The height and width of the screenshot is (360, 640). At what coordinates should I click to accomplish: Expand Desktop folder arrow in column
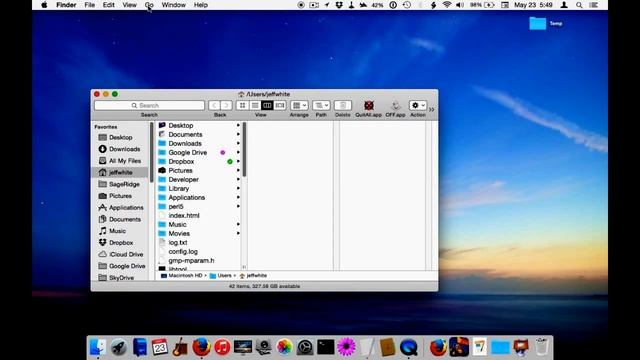pyautogui.click(x=238, y=125)
